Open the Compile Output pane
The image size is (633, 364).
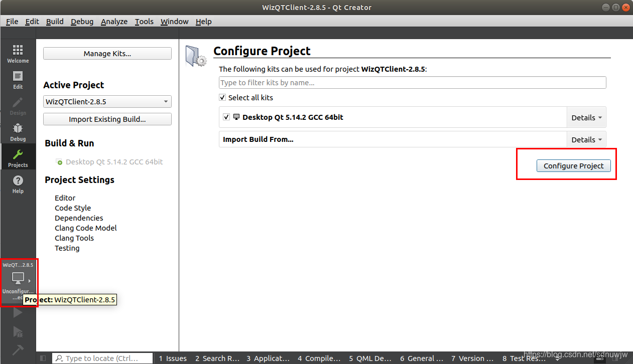click(319, 358)
